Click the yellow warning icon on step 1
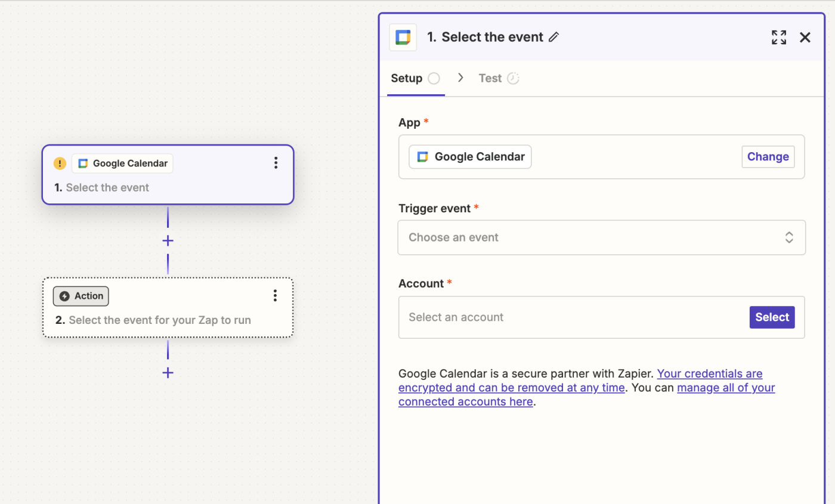835x504 pixels. (x=60, y=163)
